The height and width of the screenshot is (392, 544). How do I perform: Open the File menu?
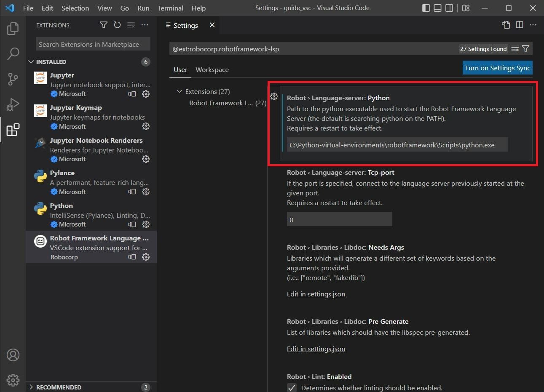click(28, 8)
